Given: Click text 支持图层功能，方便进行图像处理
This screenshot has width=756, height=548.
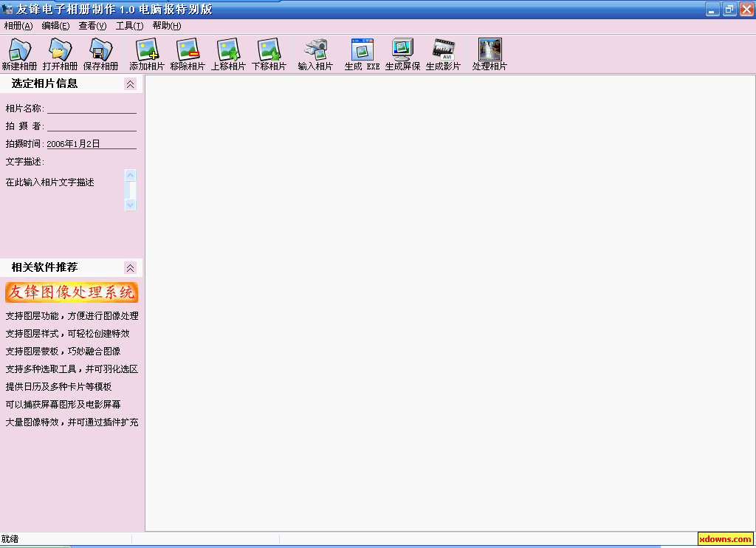Looking at the screenshot, I should tap(72, 316).
